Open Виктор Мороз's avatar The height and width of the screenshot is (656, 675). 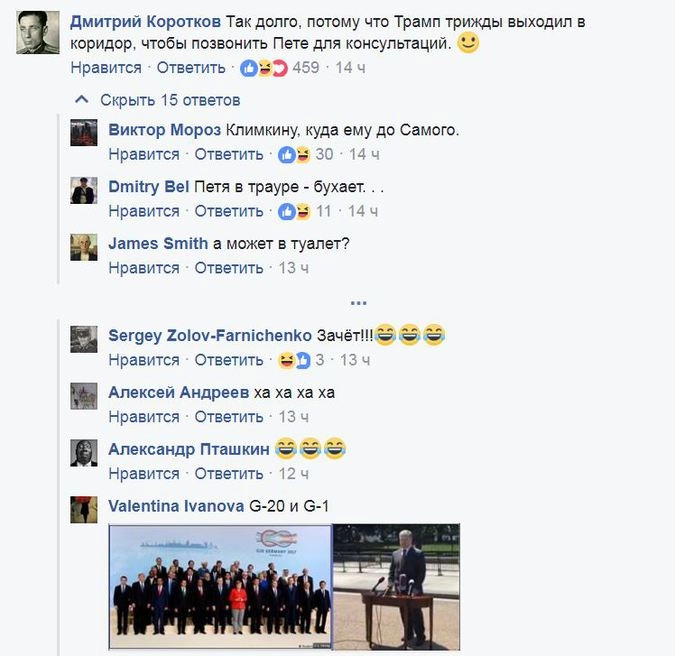[84, 133]
